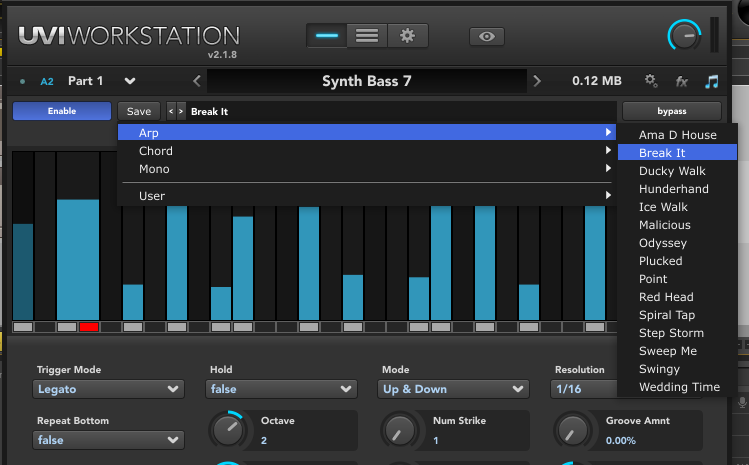Open the Mode Up & Down dropdown

[x=453, y=389]
